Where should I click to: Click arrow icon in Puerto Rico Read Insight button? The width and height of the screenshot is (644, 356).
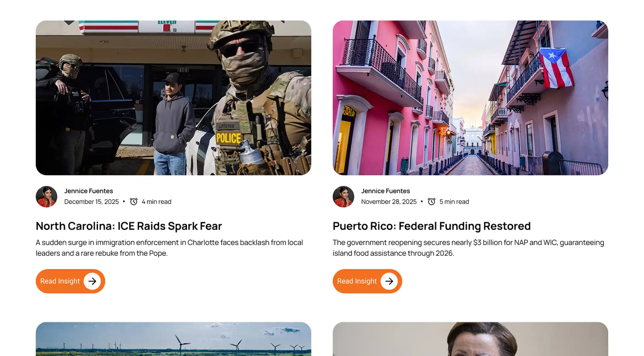tap(389, 281)
